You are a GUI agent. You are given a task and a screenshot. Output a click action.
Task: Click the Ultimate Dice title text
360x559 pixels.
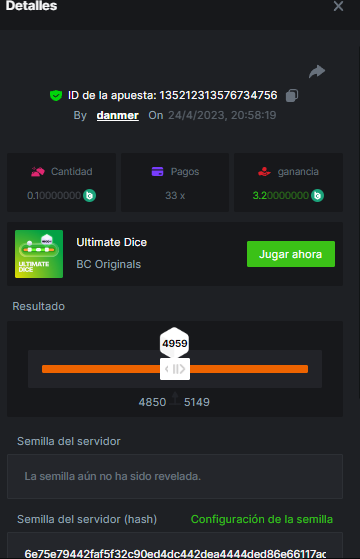pos(112,242)
